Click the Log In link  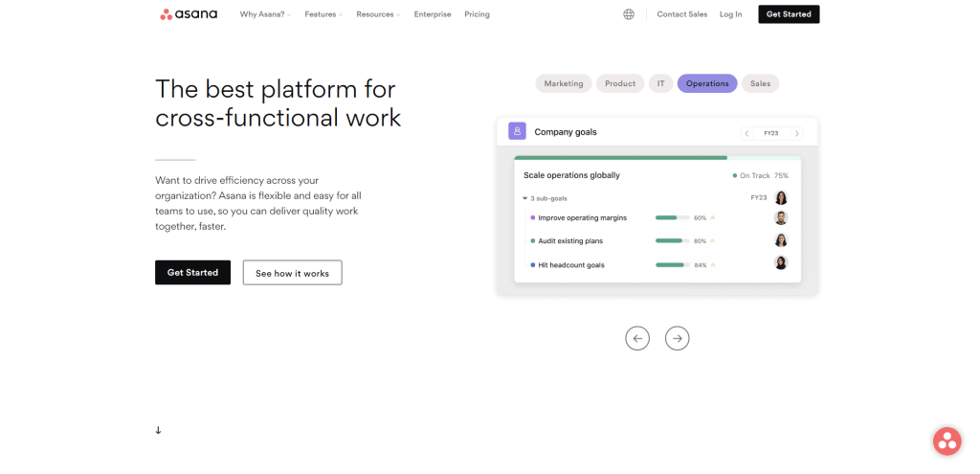click(730, 14)
